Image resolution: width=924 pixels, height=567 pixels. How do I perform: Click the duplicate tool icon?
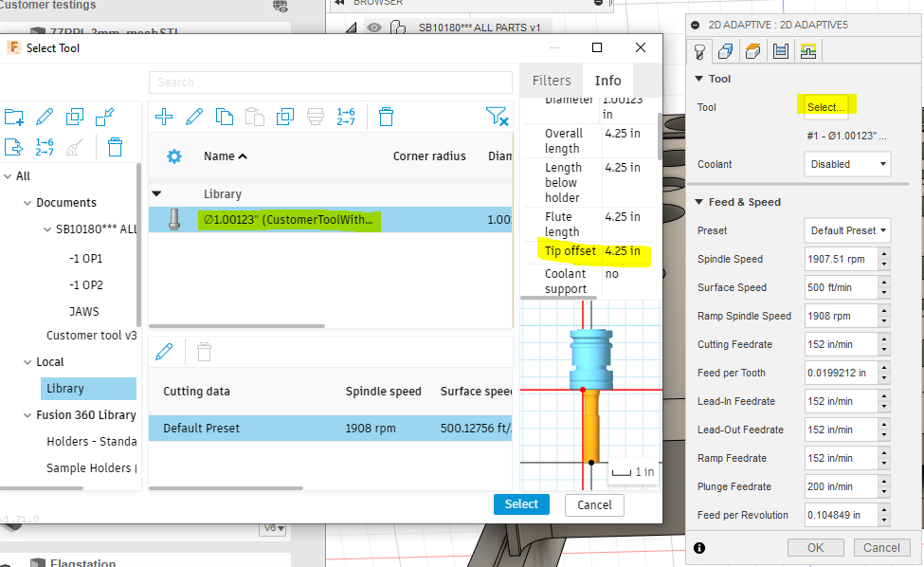click(x=225, y=116)
